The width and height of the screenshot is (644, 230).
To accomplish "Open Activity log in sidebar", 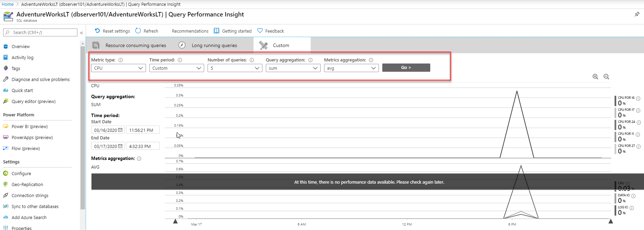I will click(x=23, y=57).
